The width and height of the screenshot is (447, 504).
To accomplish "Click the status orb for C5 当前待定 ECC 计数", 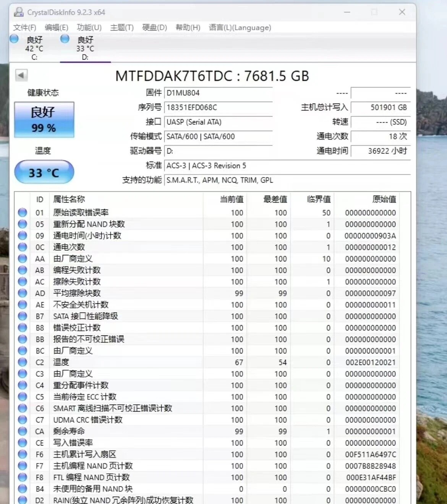I will (x=23, y=397).
